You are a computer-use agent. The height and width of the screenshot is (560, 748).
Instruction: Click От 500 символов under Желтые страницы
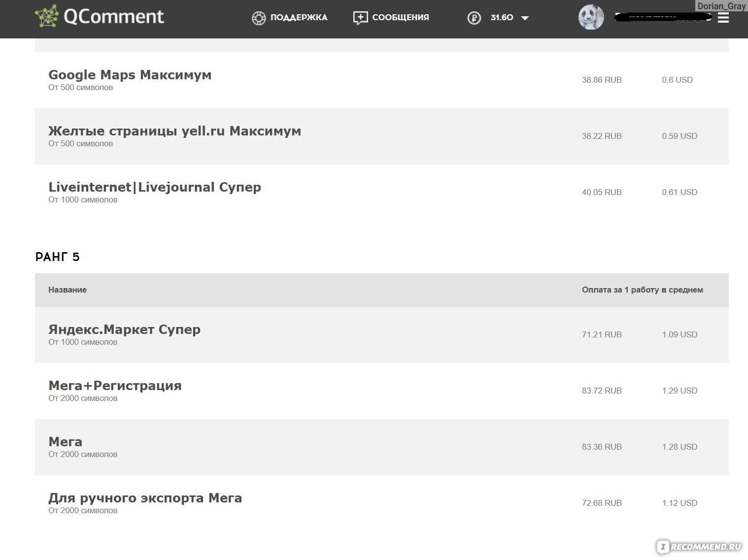[x=80, y=144]
